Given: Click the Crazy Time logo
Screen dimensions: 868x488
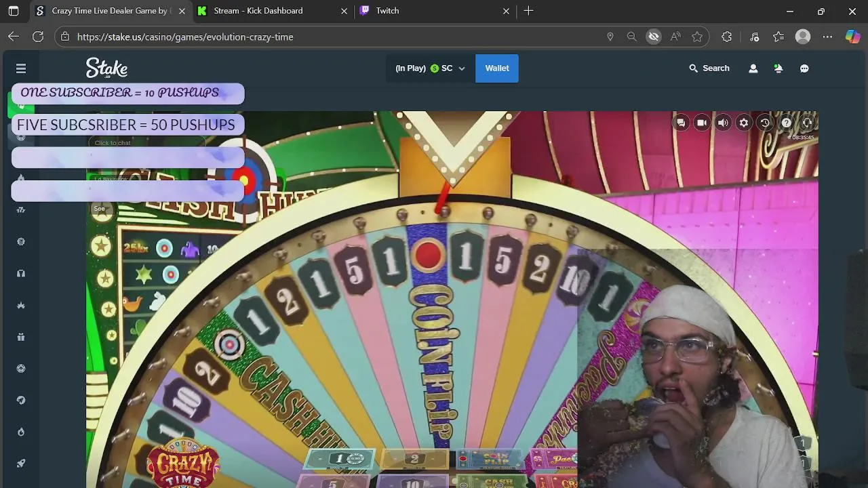Looking at the screenshot, I should tap(183, 464).
